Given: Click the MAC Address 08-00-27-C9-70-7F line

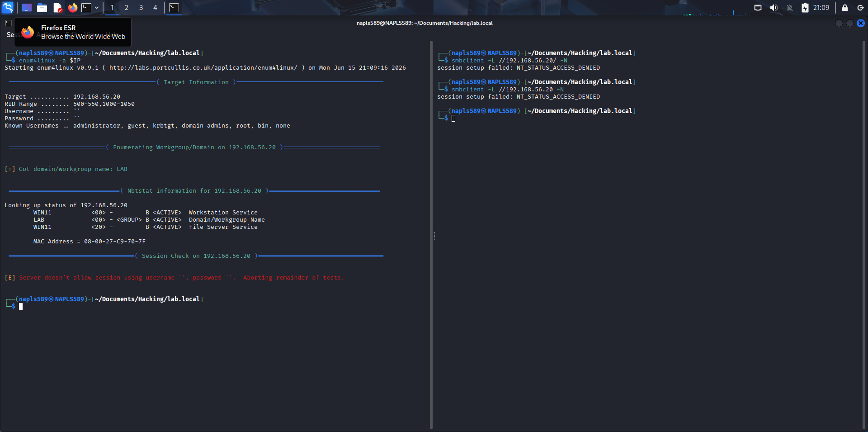Looking at the screenshot, I should click(x=90, y=242).
